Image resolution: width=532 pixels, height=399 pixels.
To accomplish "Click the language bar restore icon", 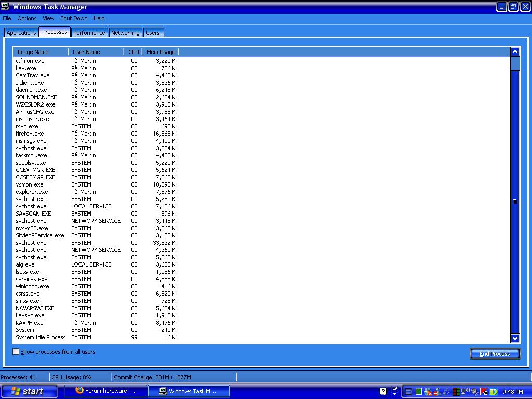I will point(395,388).
